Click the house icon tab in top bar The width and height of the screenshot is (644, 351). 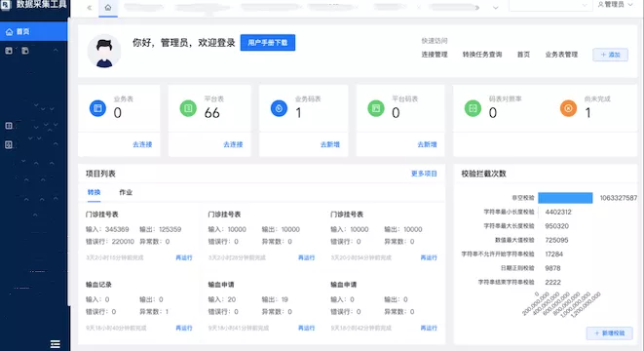coord(108,8)
